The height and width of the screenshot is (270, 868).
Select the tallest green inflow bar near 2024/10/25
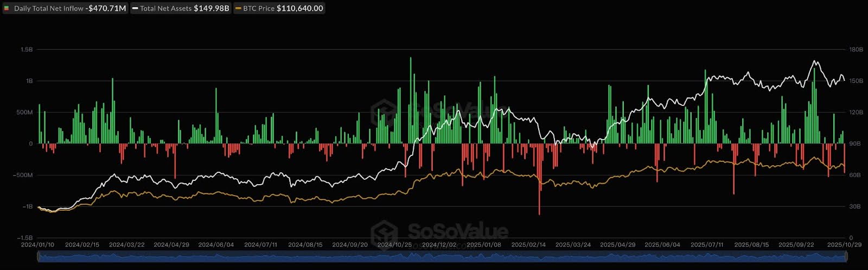[411, 101]
